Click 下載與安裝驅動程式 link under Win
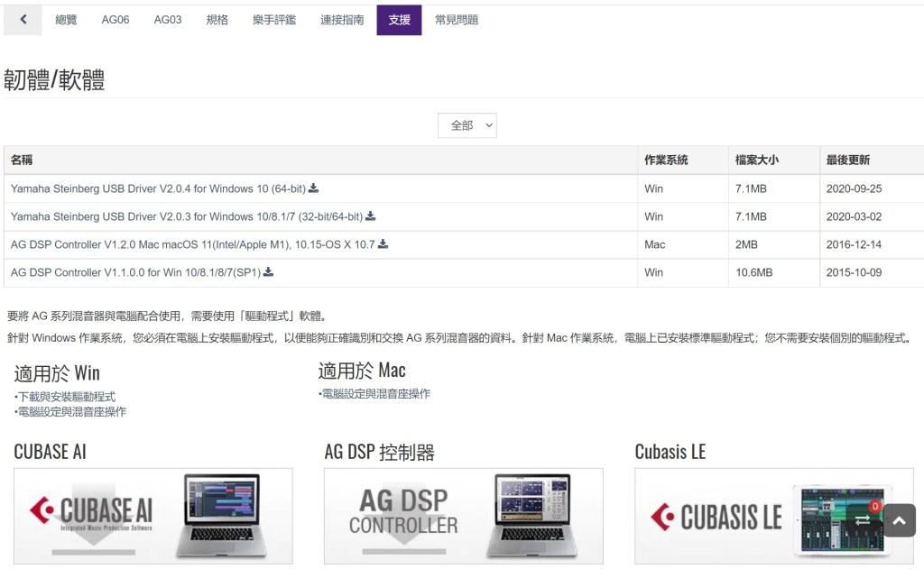The image size is (924, 578). (67, 397)
